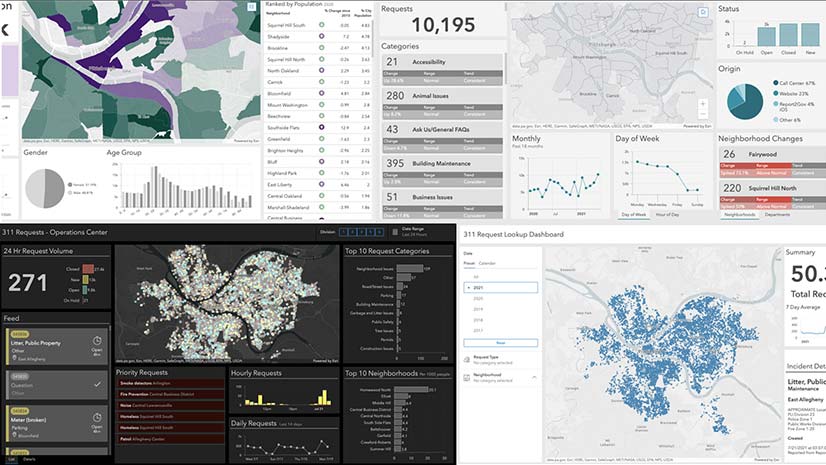Click the Bloomfield row in Ranked by Population
826x465 pixels.
click(x=318, y=93)
